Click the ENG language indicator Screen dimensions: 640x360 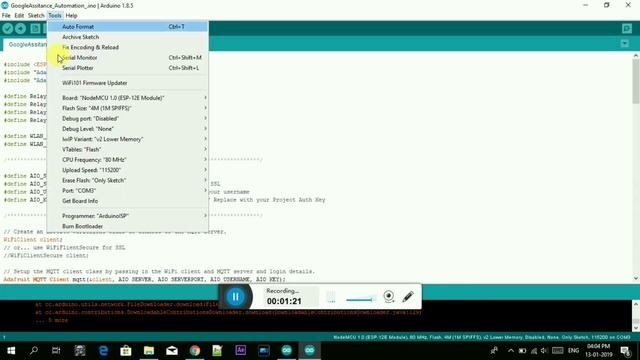[573, 350]
